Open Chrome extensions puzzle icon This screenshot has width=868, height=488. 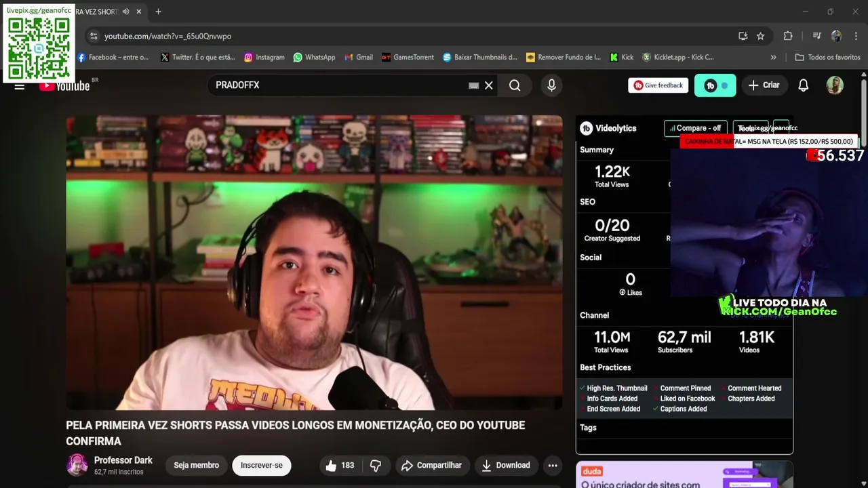787,36
